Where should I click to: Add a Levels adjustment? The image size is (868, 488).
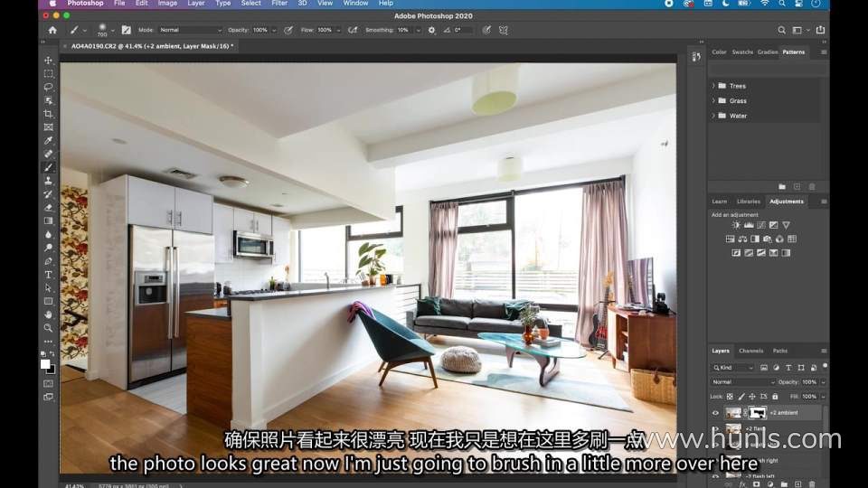(749, 225)
